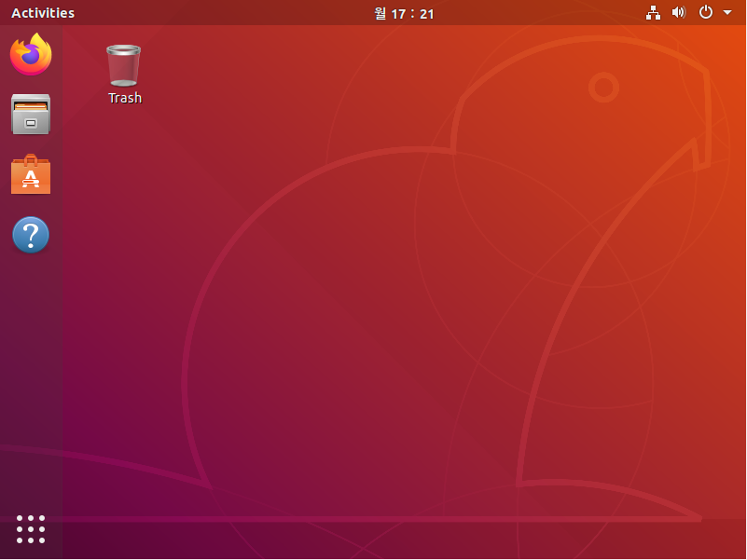Viewport: 747px width, 560px height.
Task: Open Ubuntu Software from the dock
Action: click(x=31, y=174)
